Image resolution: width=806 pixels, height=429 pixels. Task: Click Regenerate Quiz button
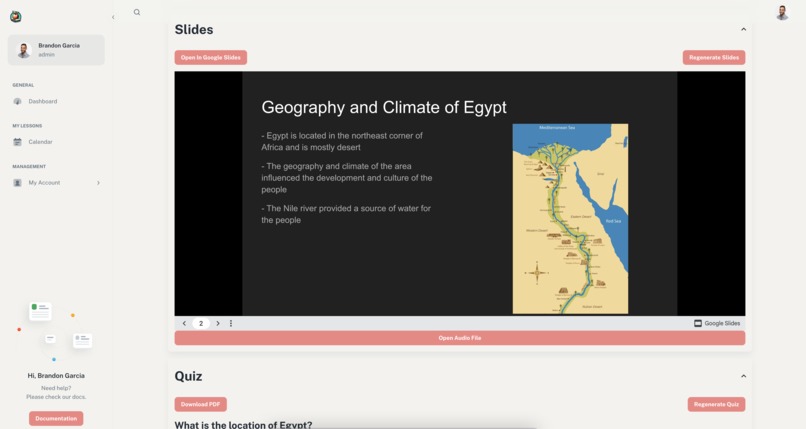pos(716,404)
